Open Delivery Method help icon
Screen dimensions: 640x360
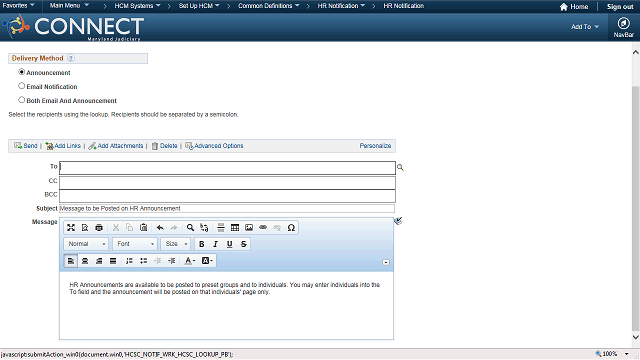pyautogui.click(x=71, y=58)
